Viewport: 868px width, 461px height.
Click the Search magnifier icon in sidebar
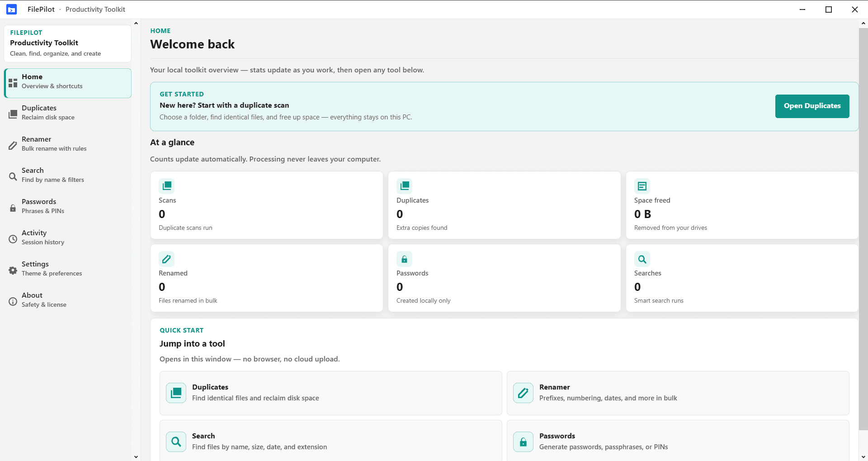click(13, 177)
